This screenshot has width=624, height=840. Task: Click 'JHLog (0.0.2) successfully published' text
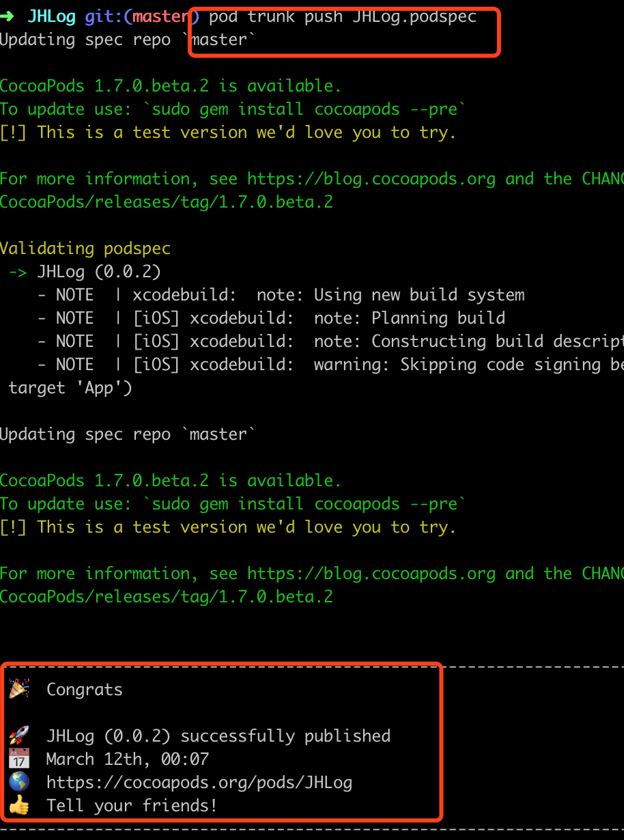tap(218, 736)
